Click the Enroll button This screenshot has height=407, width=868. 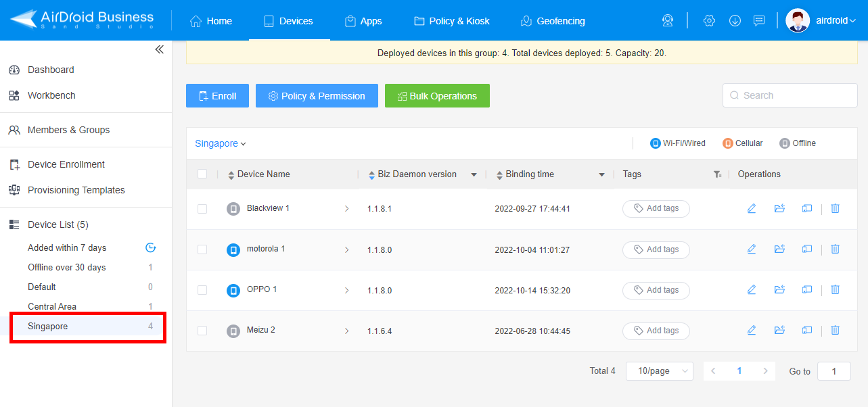(x=217, y=96)
